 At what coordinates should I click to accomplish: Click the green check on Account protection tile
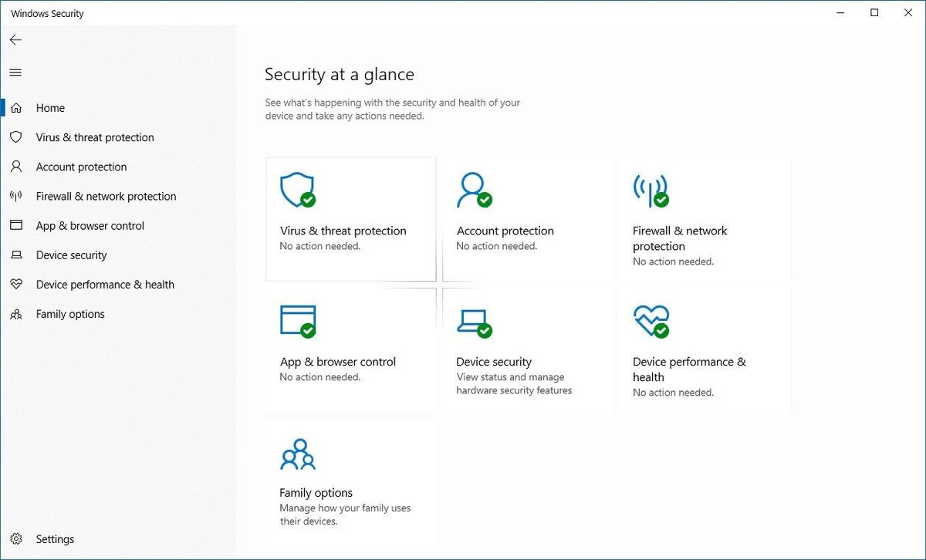coord(486,201)
